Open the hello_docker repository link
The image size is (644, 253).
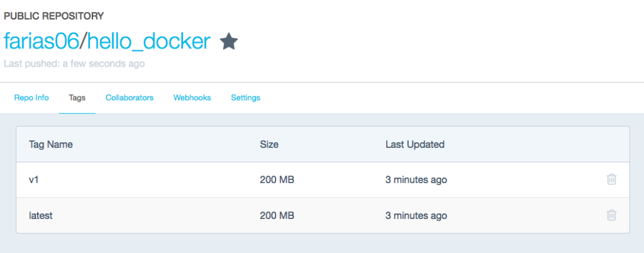pyautogui.click(x=148, y=42)
